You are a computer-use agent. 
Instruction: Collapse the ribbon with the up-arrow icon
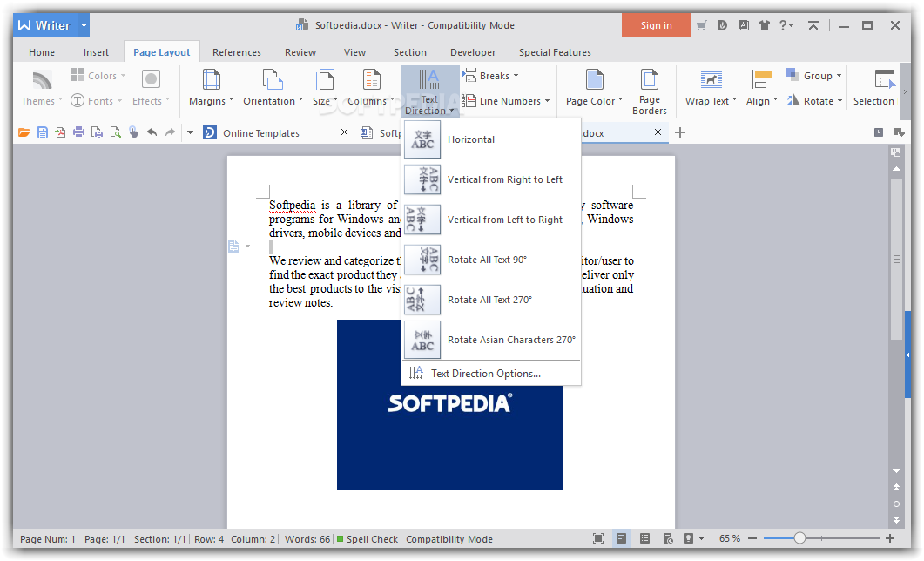click(813, 25)
